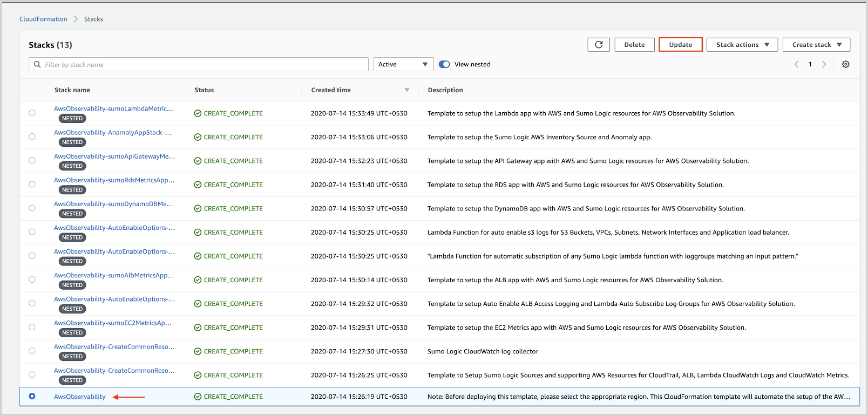The height and width of the screenshot is (416, 868).
Task: Expand the Stack actions dropdown
Action: click(742, 45)
